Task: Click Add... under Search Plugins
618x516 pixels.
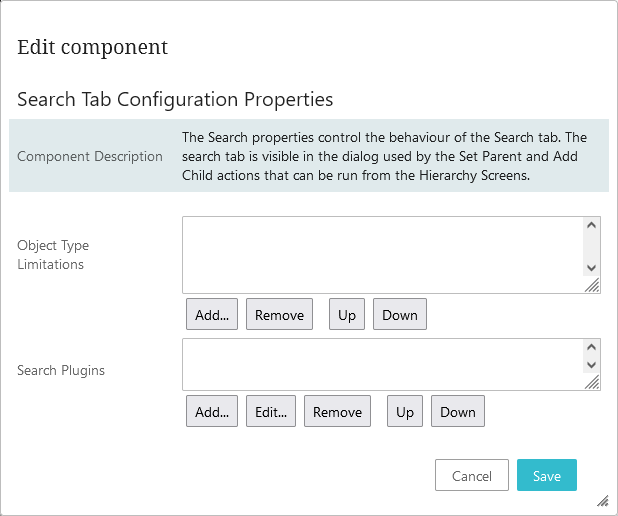Action: tap(212, 411)
